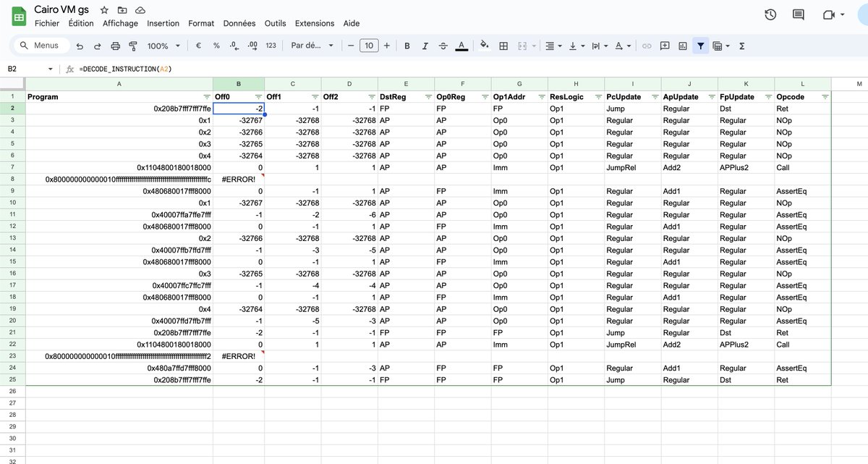Open the fill color picker
The height and width of the screenshot is (464, 868).
pos(485,46)
